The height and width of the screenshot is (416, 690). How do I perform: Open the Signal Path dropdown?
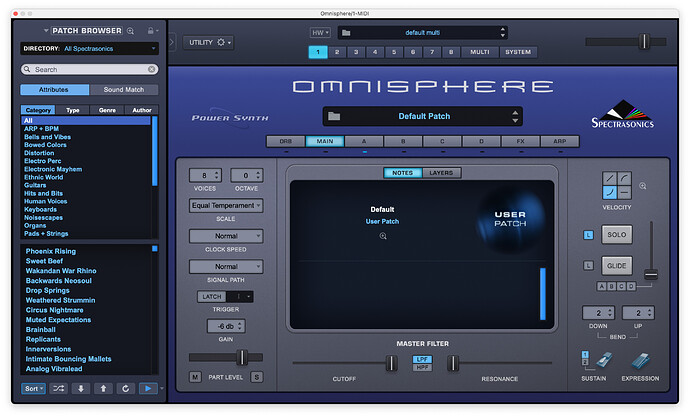[226, 266]
